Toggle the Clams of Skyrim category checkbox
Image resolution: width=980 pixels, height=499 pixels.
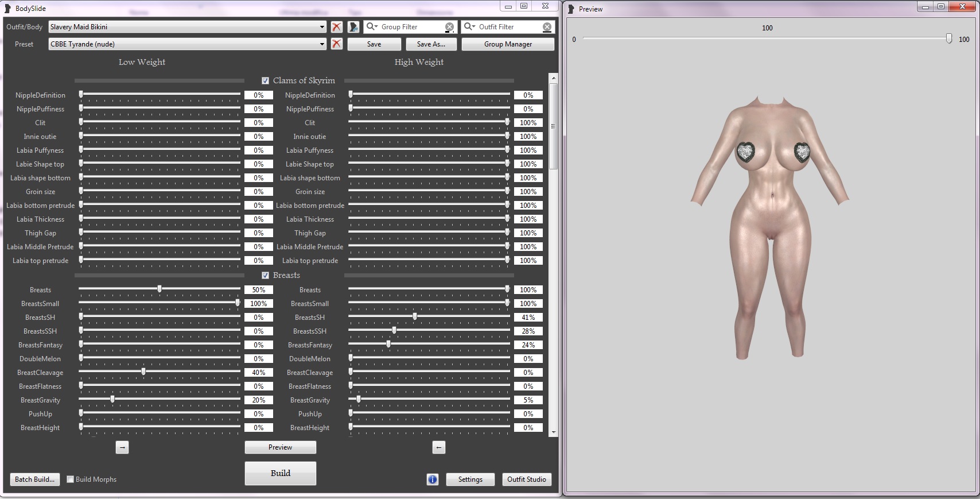(265, 81)
